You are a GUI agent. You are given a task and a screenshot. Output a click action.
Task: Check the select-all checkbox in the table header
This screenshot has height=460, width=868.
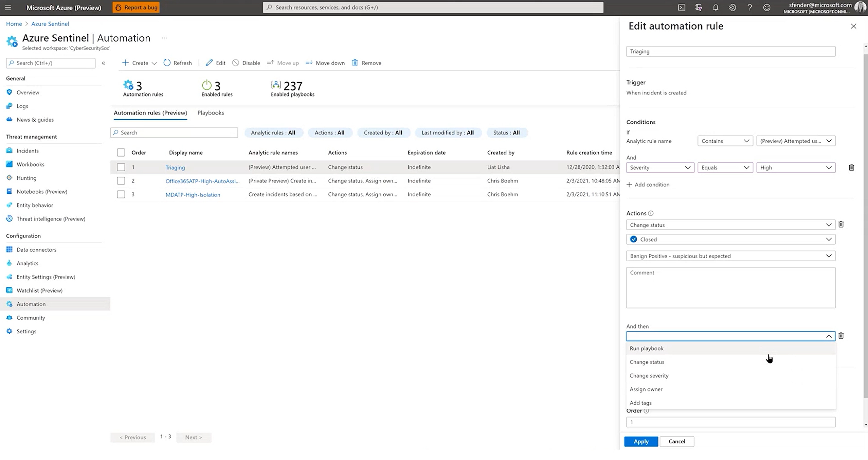click(121, 152)
